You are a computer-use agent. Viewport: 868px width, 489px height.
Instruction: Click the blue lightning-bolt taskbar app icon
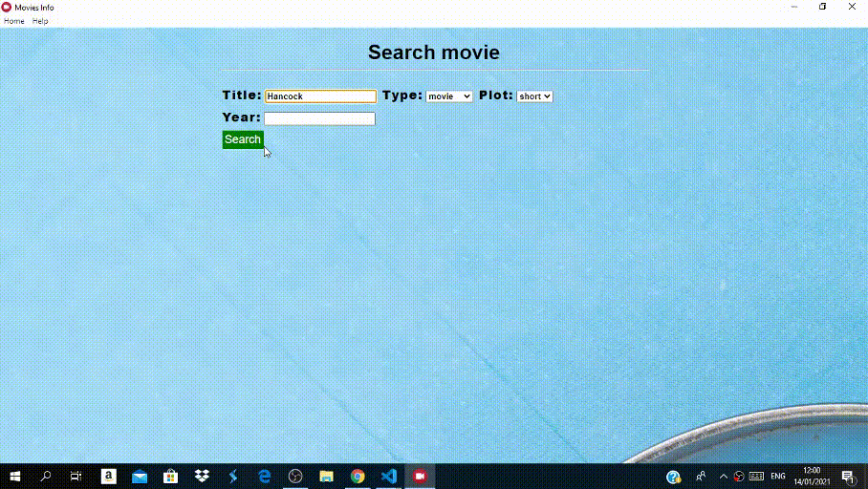233,477
